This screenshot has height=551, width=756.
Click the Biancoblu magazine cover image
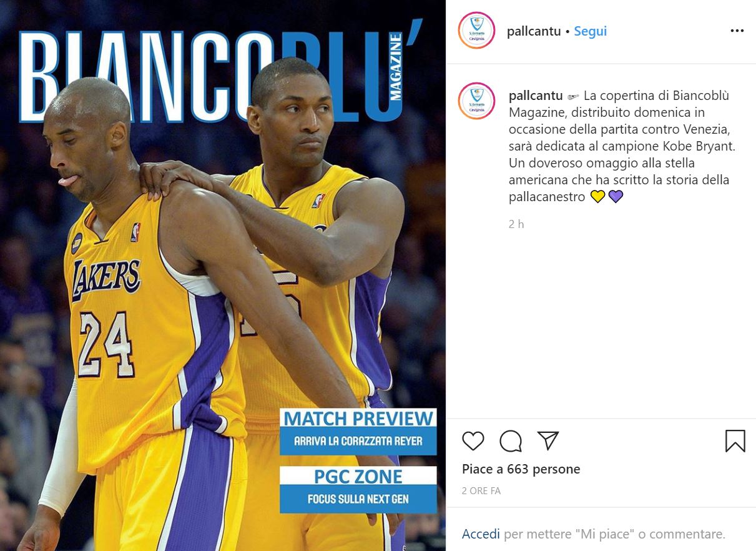(223, 275)
